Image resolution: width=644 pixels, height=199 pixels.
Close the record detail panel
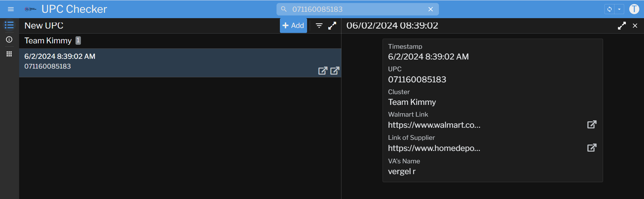[635, 26]
